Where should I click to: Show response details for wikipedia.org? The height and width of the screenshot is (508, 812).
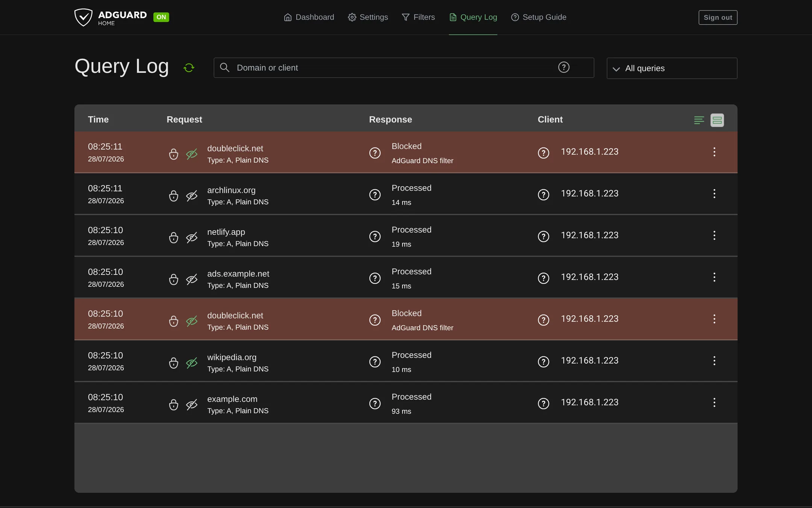click(375, 362)
